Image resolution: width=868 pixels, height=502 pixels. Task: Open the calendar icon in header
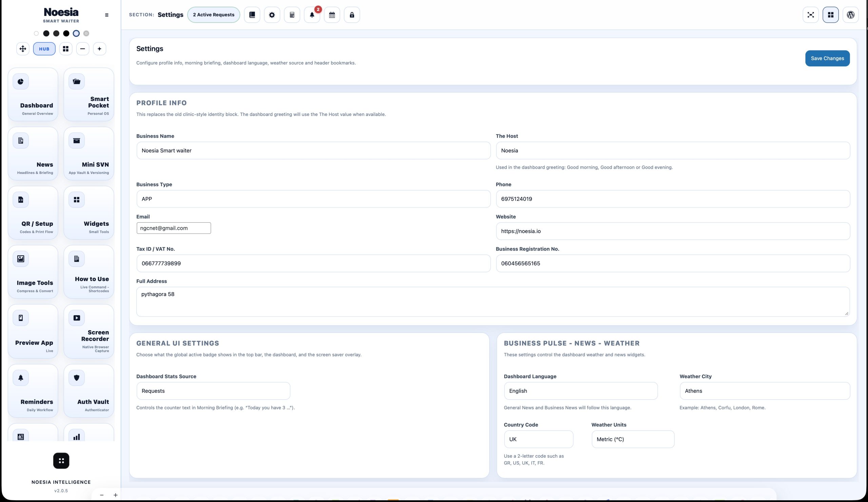pyautogui.click(x=332, y=15)
